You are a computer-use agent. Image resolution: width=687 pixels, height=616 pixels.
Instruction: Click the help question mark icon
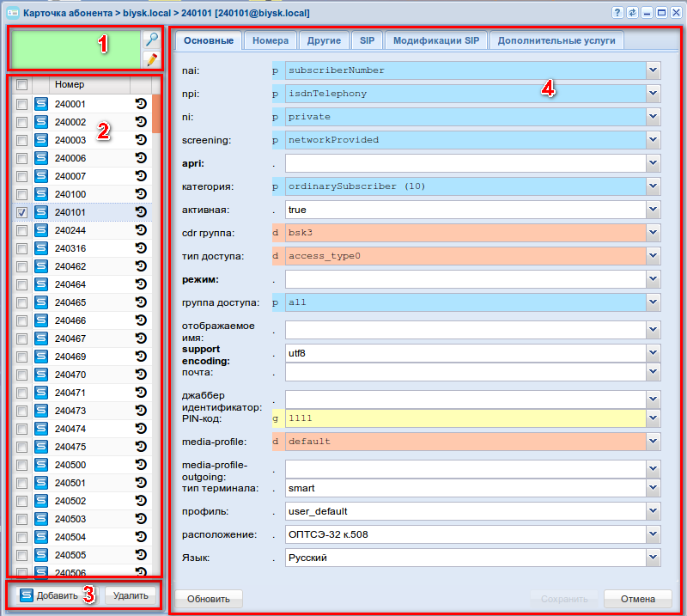(618, 13)
